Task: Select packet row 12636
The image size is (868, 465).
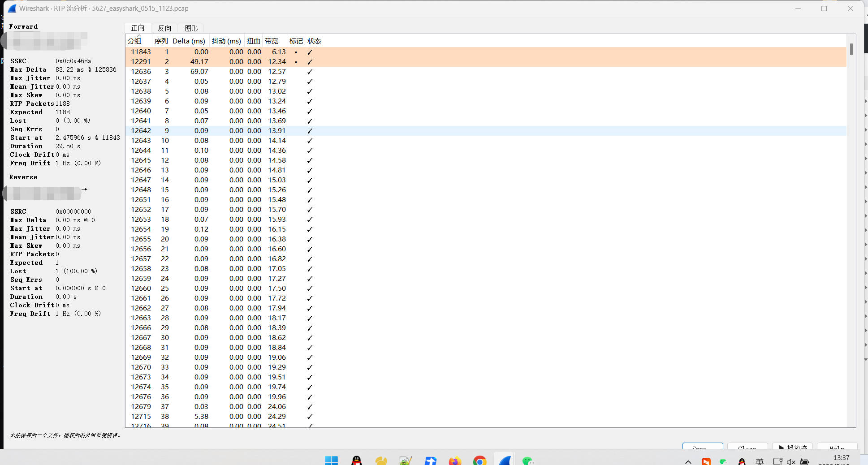Action: tap(486, 72)
